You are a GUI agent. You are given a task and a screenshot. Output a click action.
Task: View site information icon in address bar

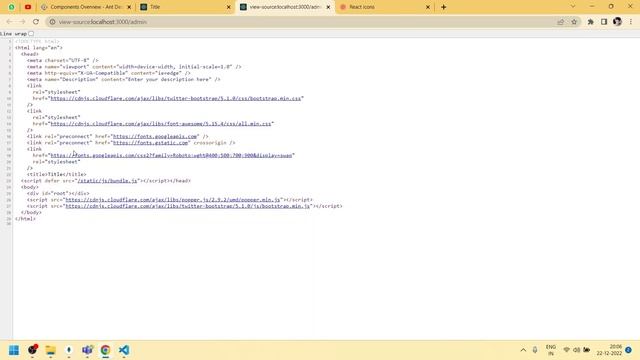tap(52, 22)
